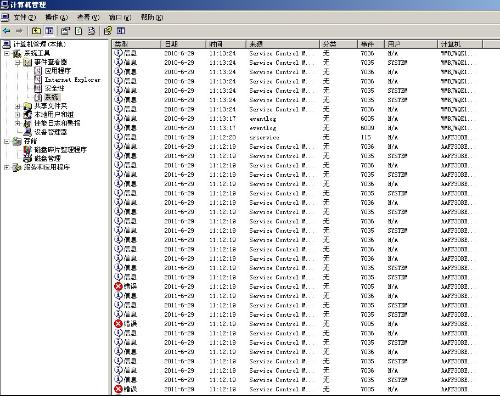
Task: Select the 服务和应用程序 tree node
Action: tap(47, 167)
